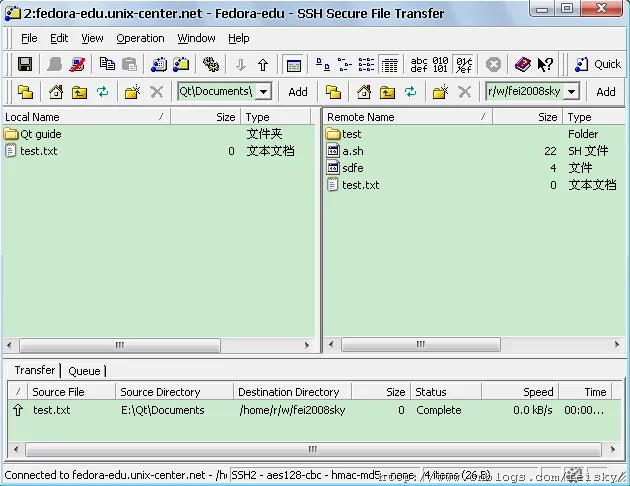Click right arrow of transfer list scrollbar
This screenshot has height=486, width=630.
tap(613, 449)
